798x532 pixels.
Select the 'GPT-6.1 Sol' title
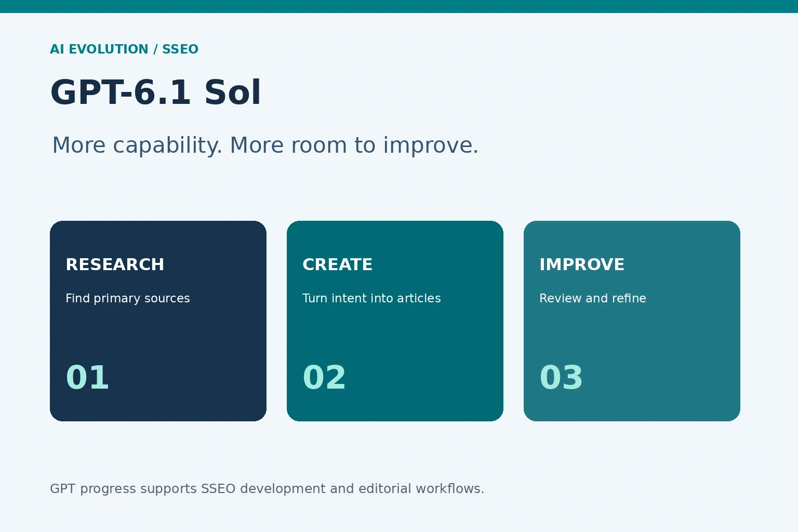point(155,93)
